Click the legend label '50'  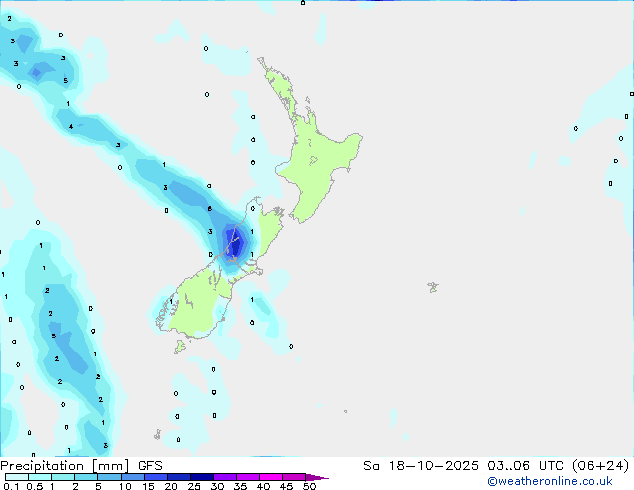coord(309,486)
